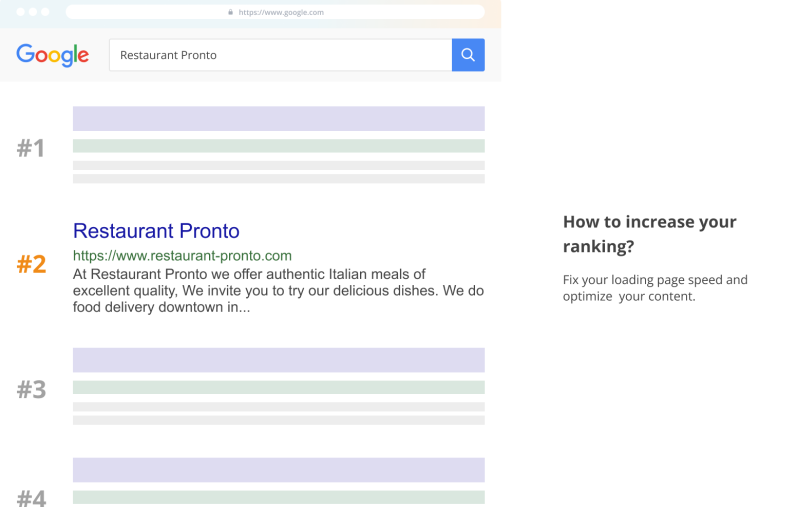Select the google.com URL in address bar
Screen dimensions: 797x507
281,12
